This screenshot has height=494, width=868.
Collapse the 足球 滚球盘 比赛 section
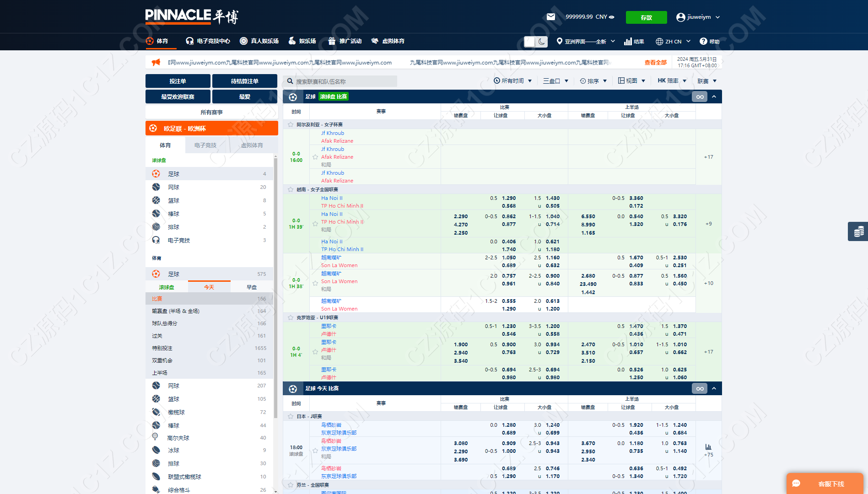[x=714, y=97]
